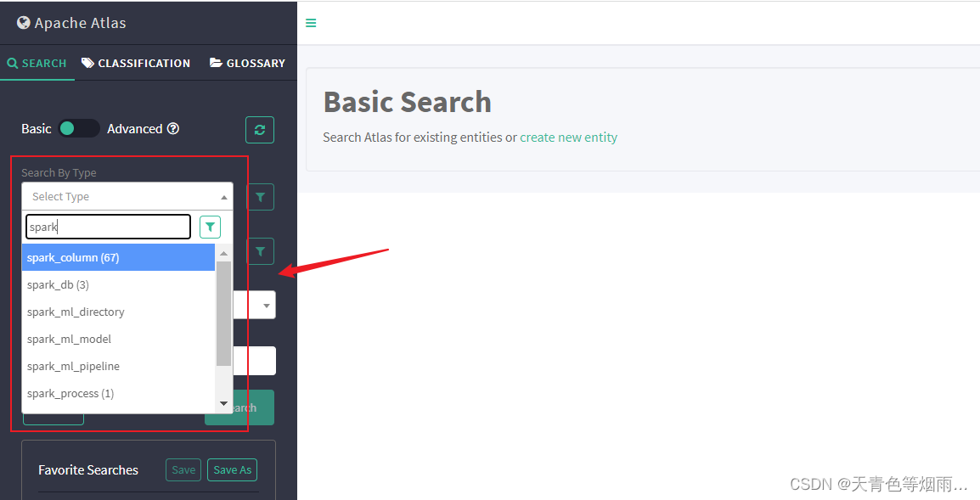This screenshot has width=980, height=500.
Task: Select spark_column (67) from the list
Action: coord(118,257)
